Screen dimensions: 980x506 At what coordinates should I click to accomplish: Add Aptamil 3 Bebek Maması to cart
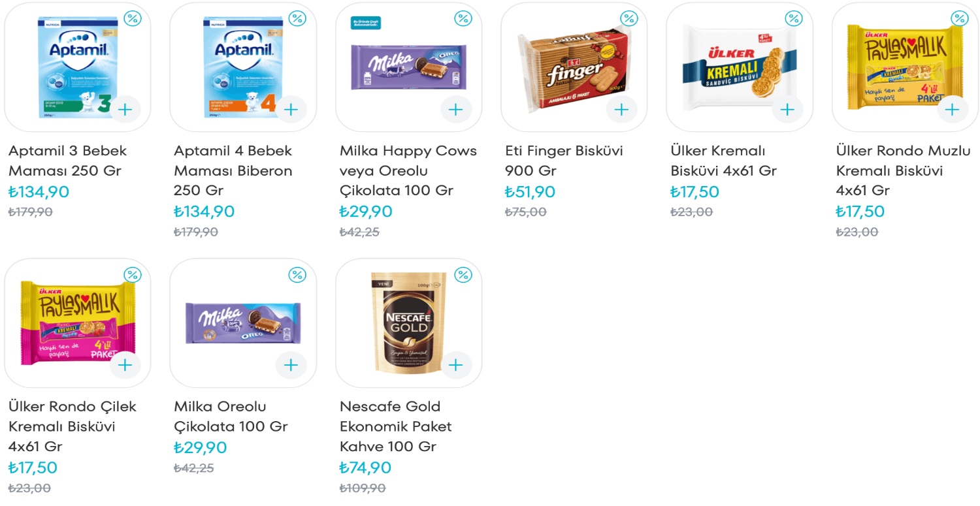(x=125, y=109)
